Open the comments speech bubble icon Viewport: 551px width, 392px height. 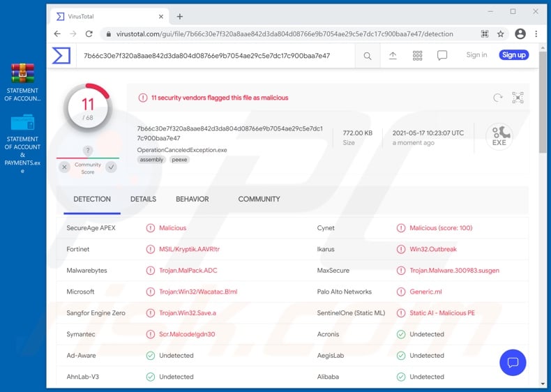[442, 56]
